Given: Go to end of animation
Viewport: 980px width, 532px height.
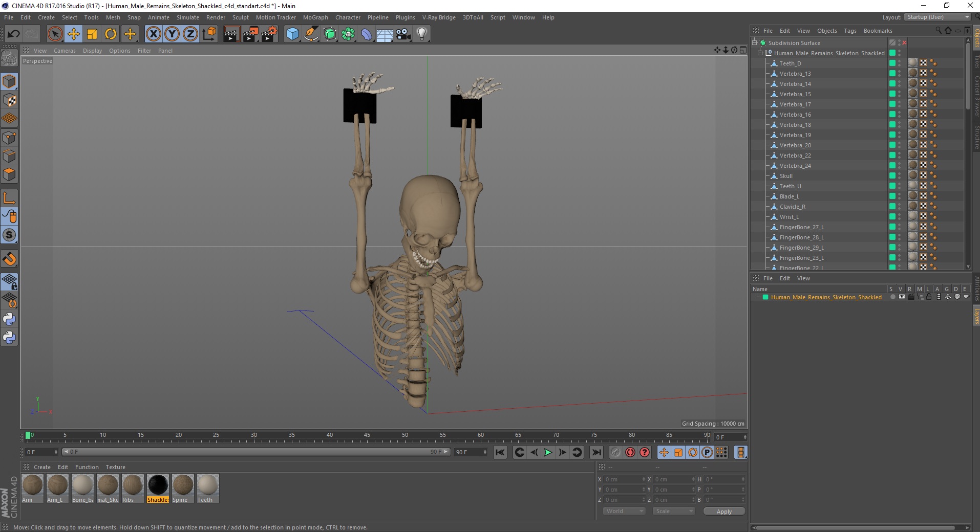Looking at the screenshot, I should (596, 452).
